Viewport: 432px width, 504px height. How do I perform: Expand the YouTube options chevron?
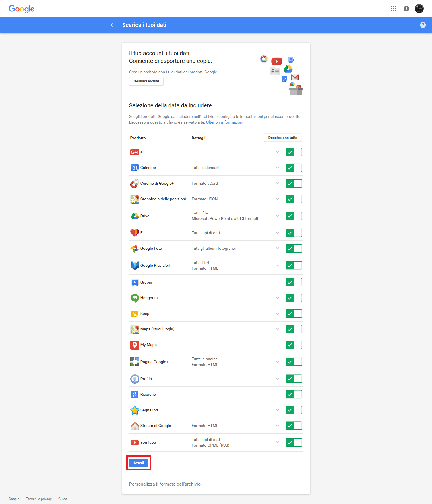[x=278, y=443]
